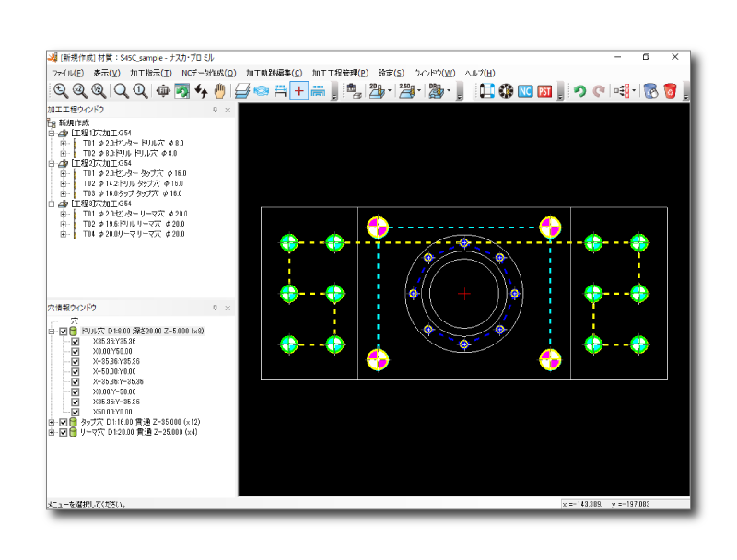Select the 新規作成 root tree item

74,123
